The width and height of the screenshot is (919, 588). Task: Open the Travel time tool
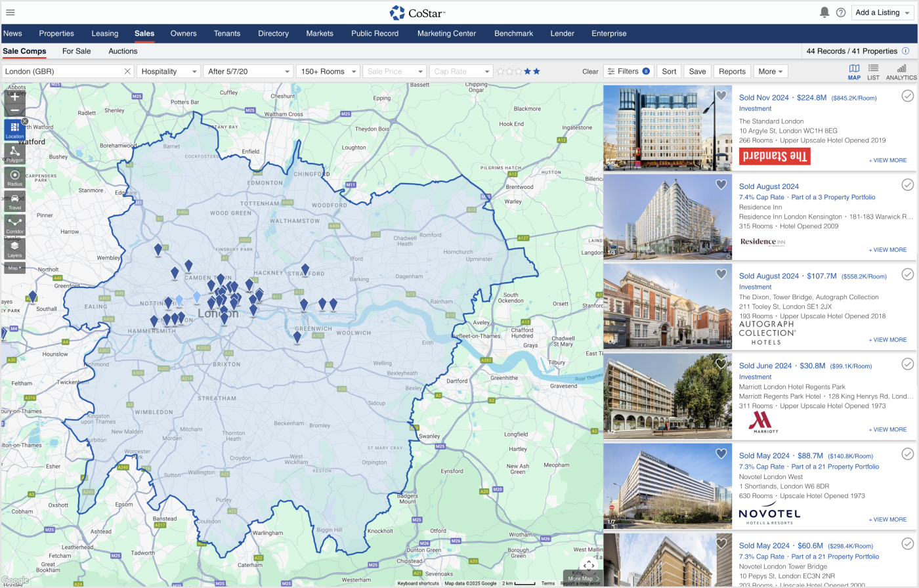coord(14,201)
